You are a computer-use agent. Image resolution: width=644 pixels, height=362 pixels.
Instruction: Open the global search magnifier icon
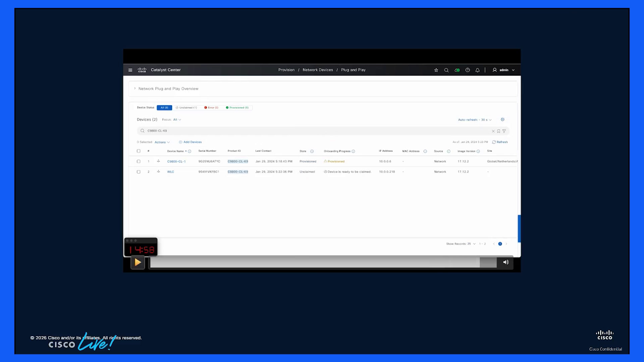coord(446,70)
